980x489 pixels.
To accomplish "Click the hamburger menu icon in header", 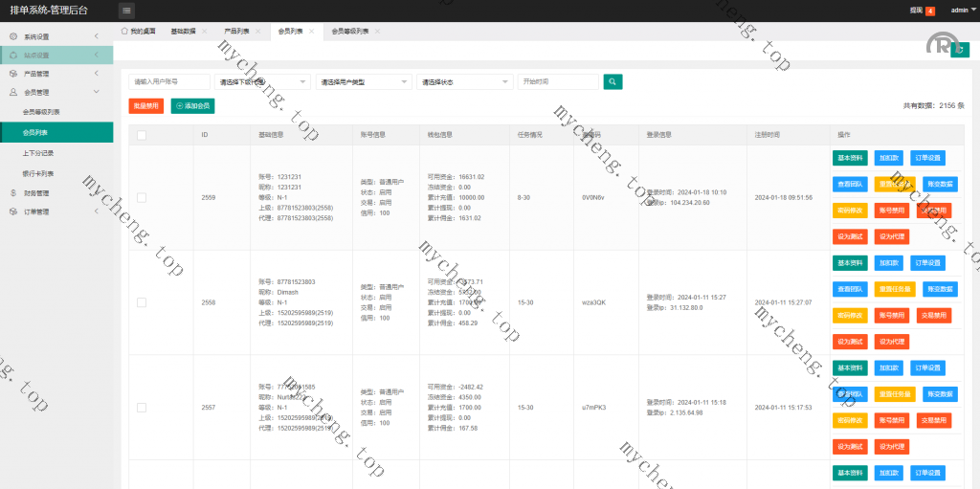I will click(x=127, y=11).
